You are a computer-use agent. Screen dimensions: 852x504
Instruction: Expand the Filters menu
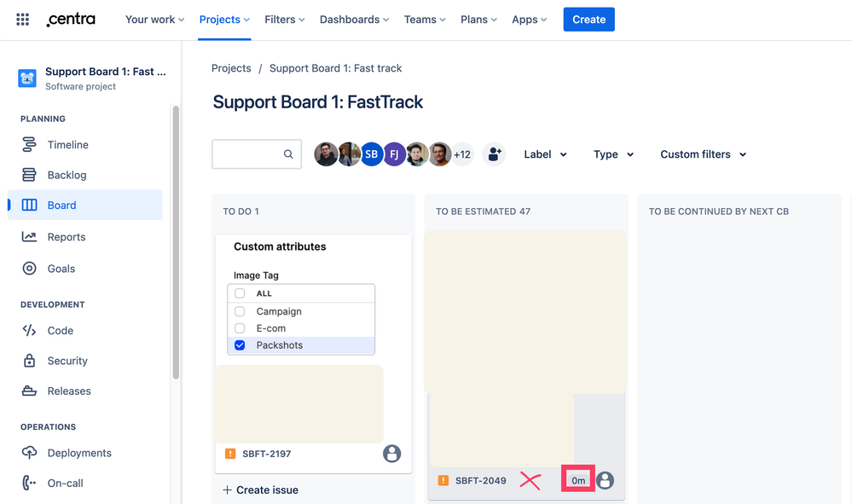pos(285,20)
